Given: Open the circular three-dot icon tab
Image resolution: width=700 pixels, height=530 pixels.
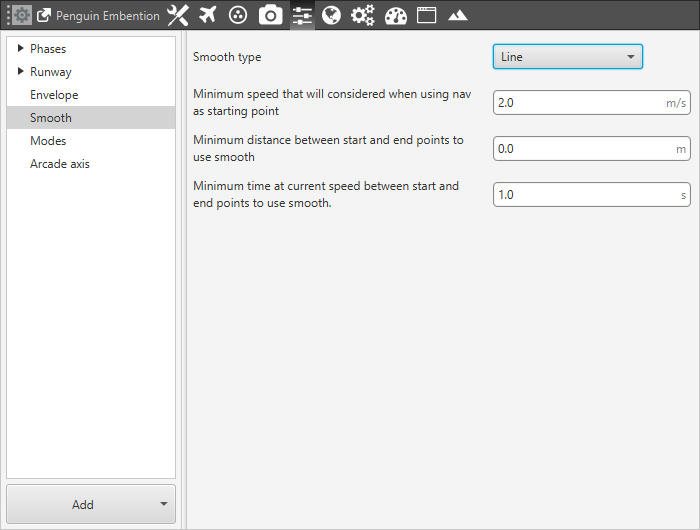Looking at the screenshot, I should (x=238, y=15).
